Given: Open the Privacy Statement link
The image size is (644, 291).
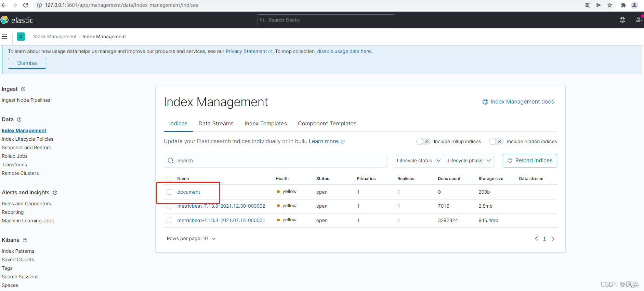Looking at the screenshot, I should pos(249,51).
